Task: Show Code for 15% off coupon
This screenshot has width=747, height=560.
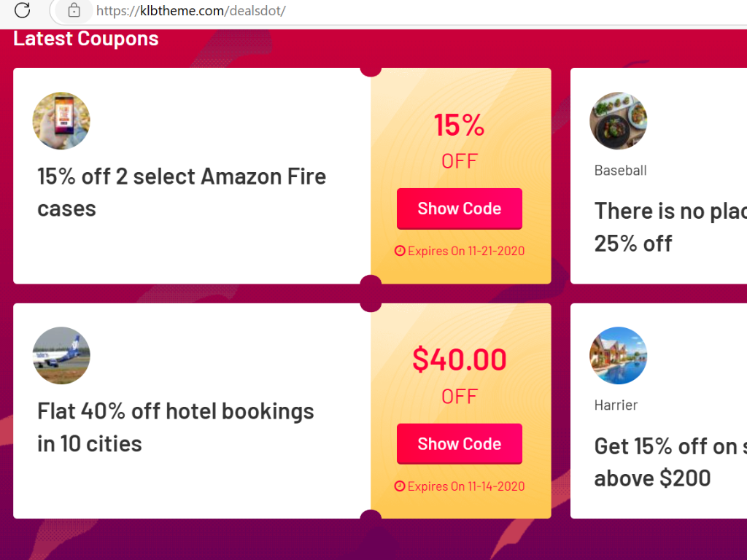Action: (x=460, y=209)
